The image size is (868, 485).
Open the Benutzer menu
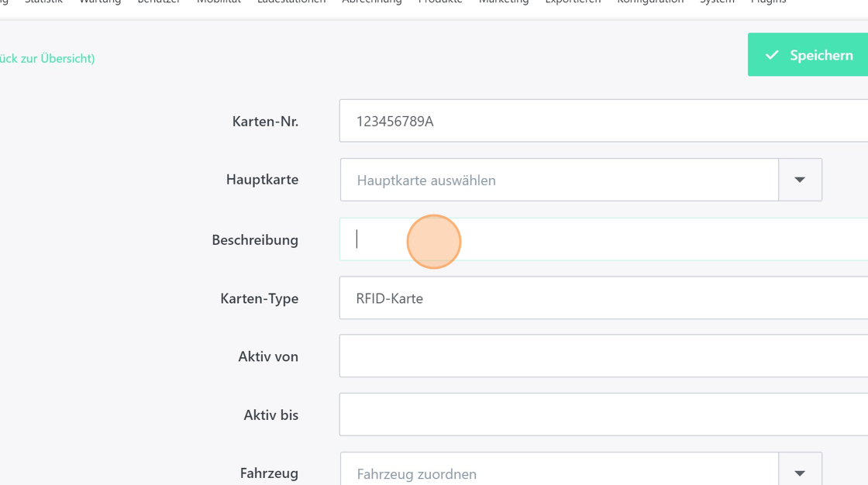[159, 2]
